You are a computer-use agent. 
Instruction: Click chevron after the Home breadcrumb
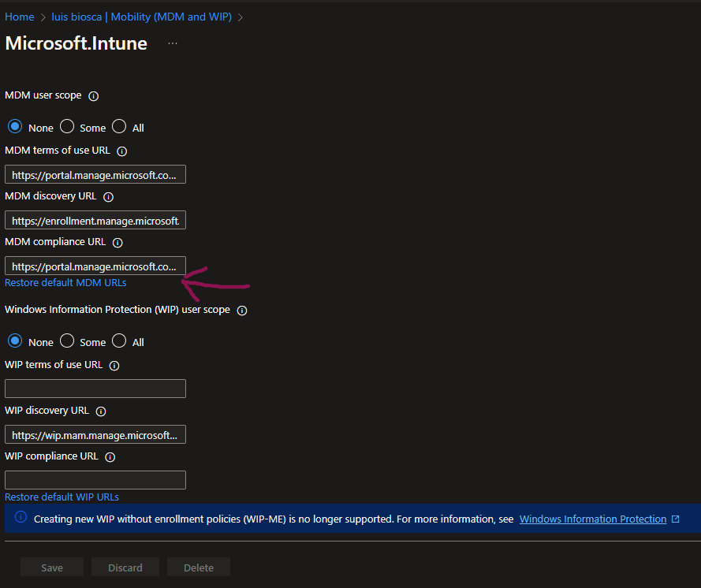pos(43,17)
